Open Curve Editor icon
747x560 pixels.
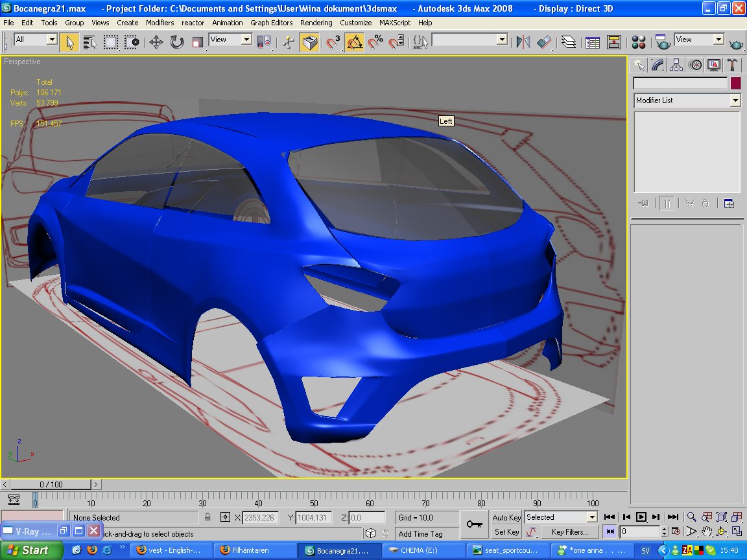click(593, 42)
